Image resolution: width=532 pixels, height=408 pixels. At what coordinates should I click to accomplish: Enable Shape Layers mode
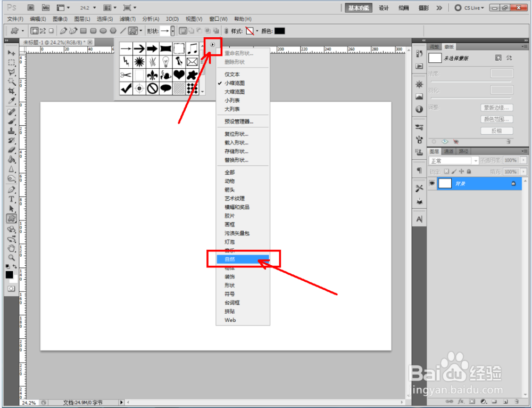(34, 31)
